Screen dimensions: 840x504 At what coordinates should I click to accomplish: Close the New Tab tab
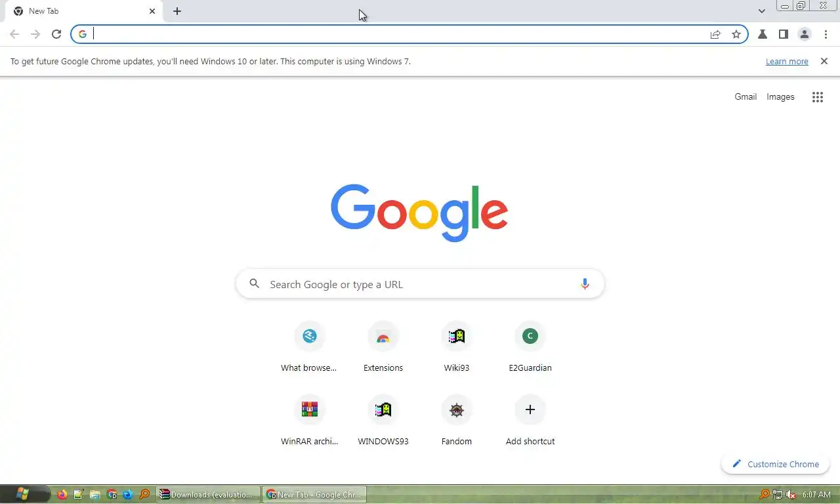(152, 11)
